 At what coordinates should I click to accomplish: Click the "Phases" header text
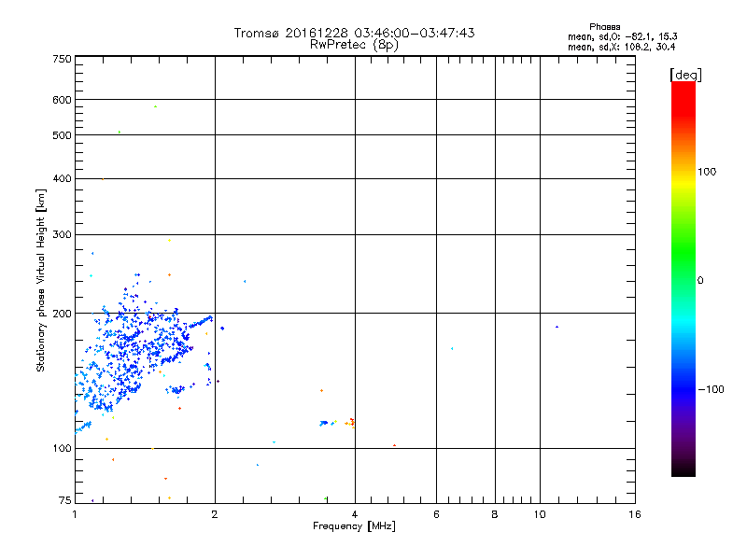pos(604,27)
